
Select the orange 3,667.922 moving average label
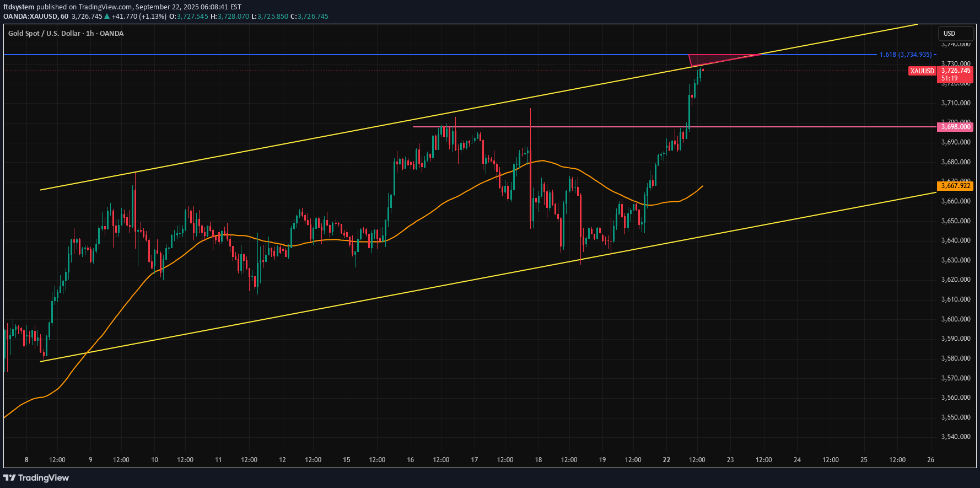coord(955,186)
